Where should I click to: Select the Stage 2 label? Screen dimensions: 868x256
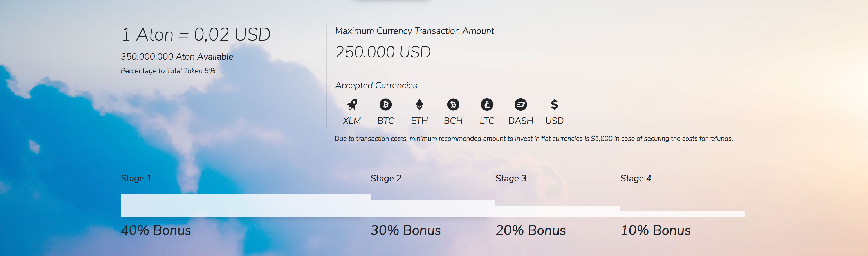[386, 178]
